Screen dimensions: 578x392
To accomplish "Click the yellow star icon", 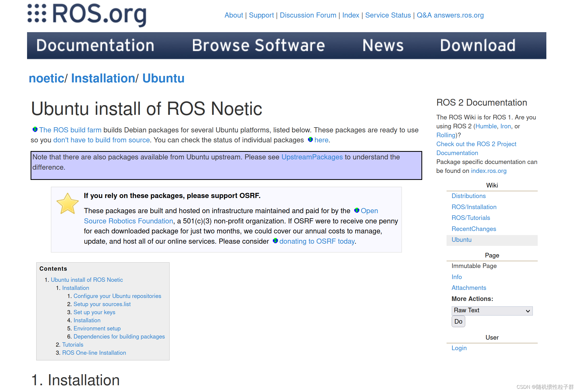I will (67, 204).
